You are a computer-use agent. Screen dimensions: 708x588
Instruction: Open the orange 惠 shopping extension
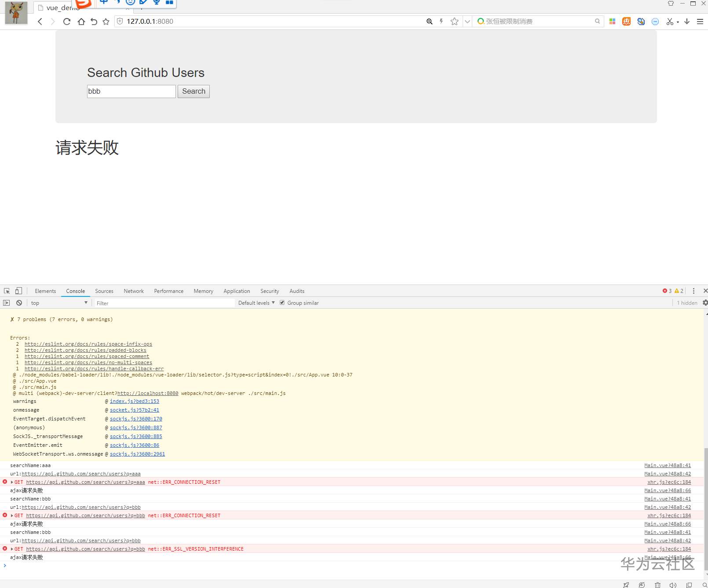[627, 21]
